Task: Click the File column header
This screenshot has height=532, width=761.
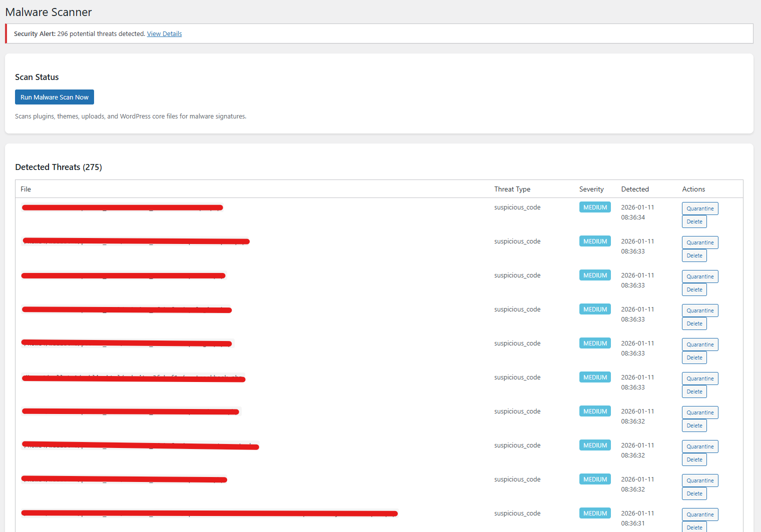Action: [x=26, y=189]
